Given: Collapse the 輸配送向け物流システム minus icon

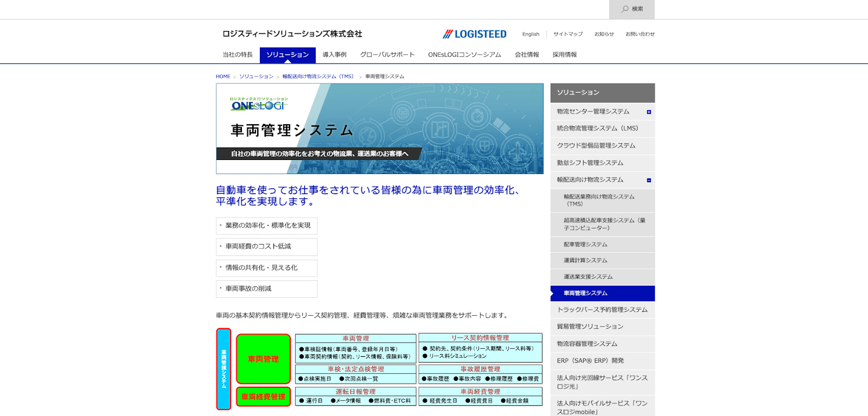Looking at the screenshot, I should [649, 180].
